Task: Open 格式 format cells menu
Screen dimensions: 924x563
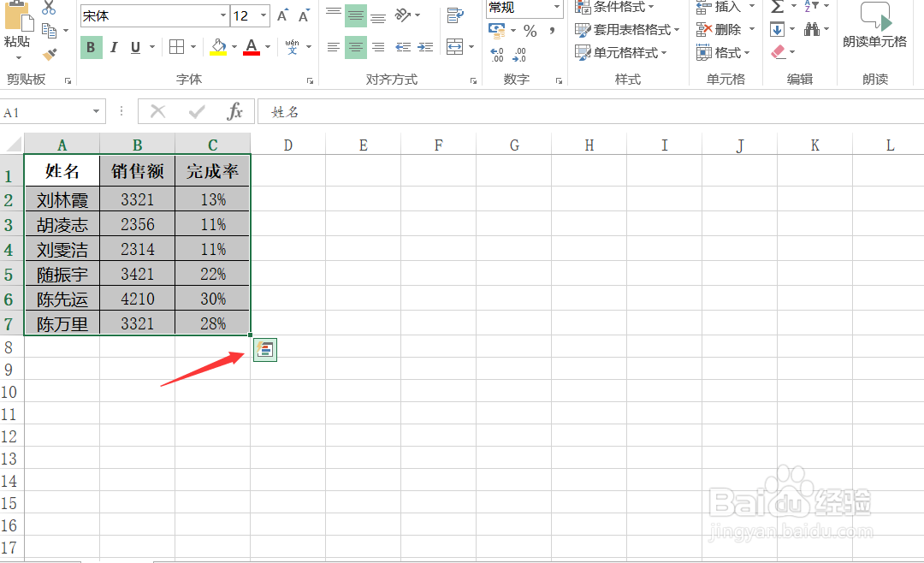Action: click(x=723, y=53)
